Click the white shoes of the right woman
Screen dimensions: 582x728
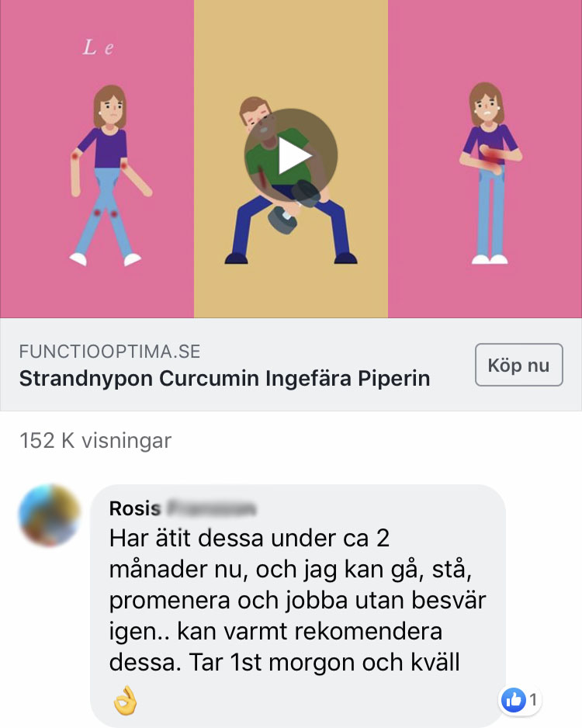click(490, 259)
